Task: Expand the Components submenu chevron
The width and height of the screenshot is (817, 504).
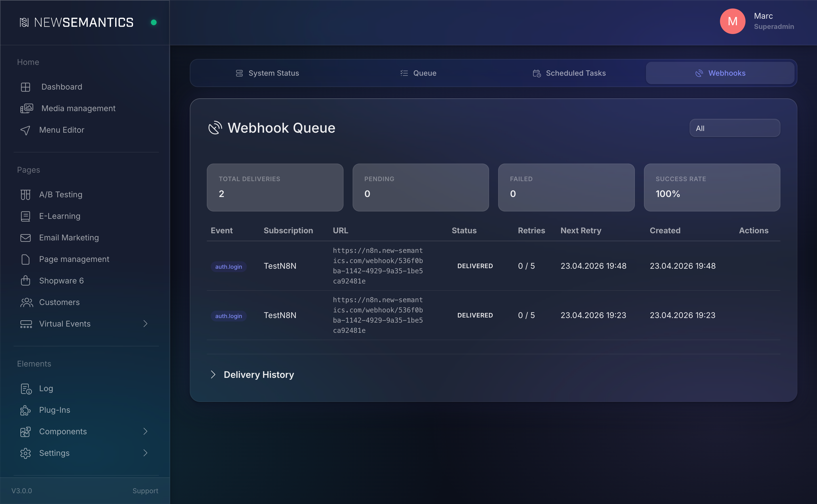Action: click(145, 431)
